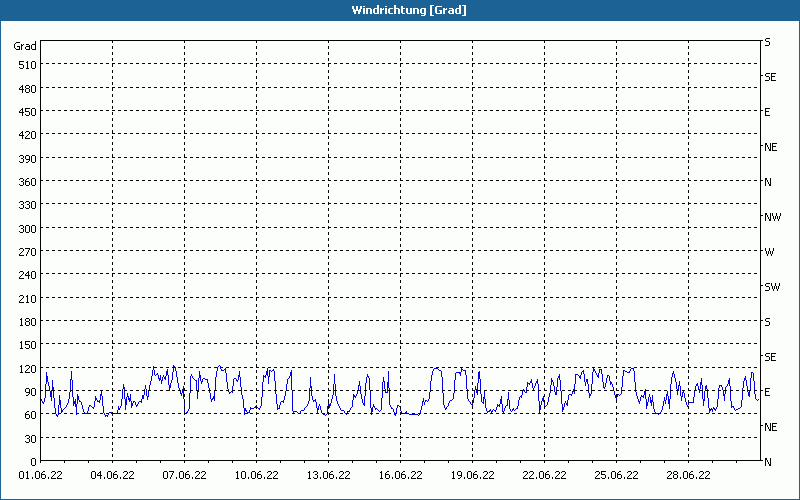Click the NW compass direction label
This screenshot has width=800, height=500.
pyautogui.click(x=772, y=217)
